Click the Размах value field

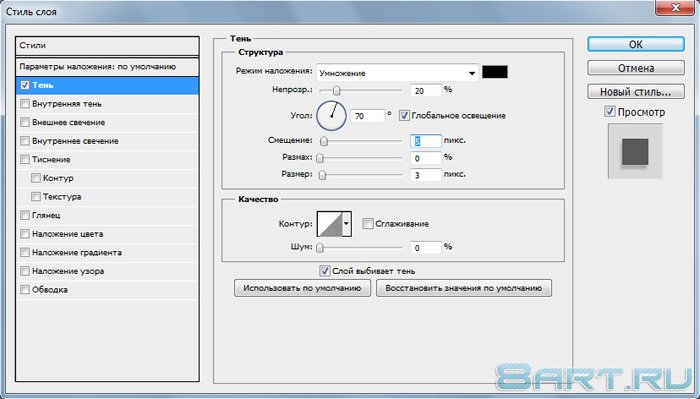point(425,158)
